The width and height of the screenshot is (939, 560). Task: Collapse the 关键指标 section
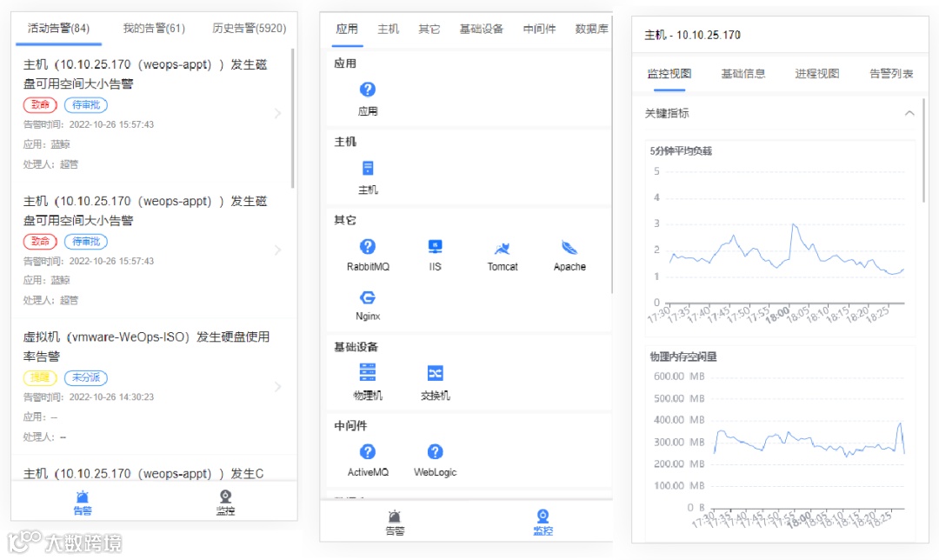(x=909, y=113)
